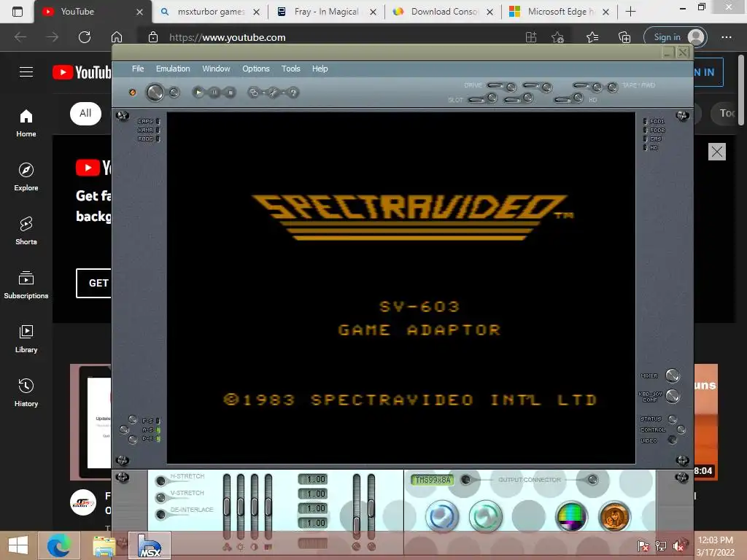The image size is (747, 560).
Task: Select the color bars monitor button
Action: click(571, 517)
